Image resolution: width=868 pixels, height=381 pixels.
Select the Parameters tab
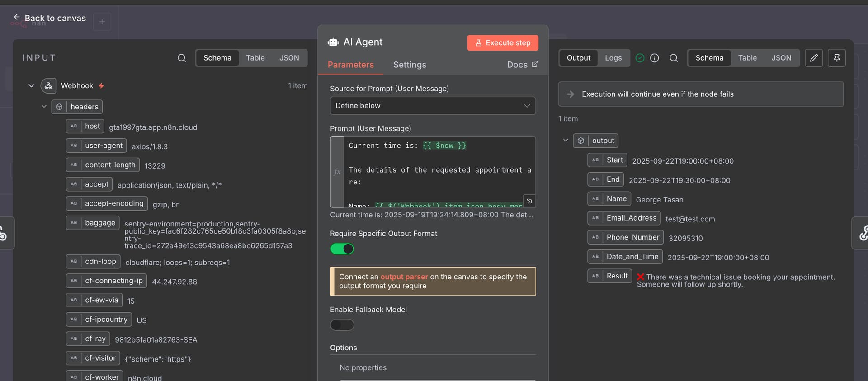coord(351,65)
